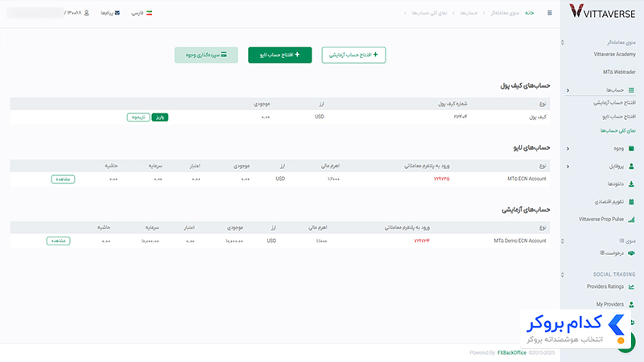Click حساب‌ها in the breadcrumb
Viewport: 644px width, 362px height.
pos(469,13)
